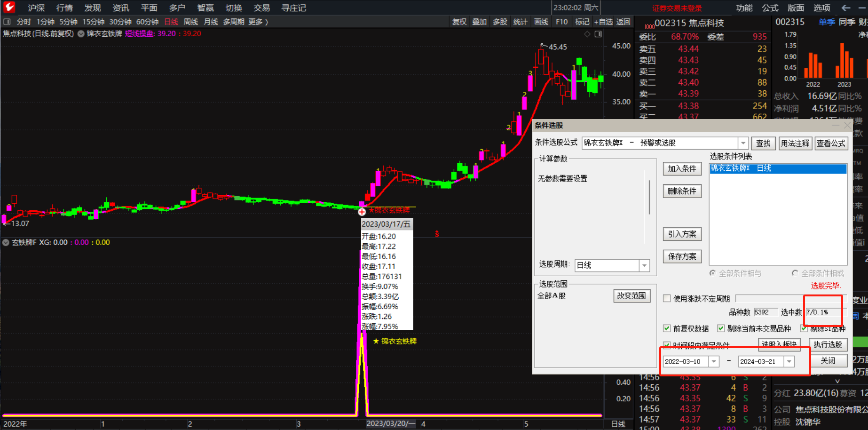The image size is (868, 430).
Task: Enable 使用涨跌不定周期 checkbox
Action: [667, 298]
